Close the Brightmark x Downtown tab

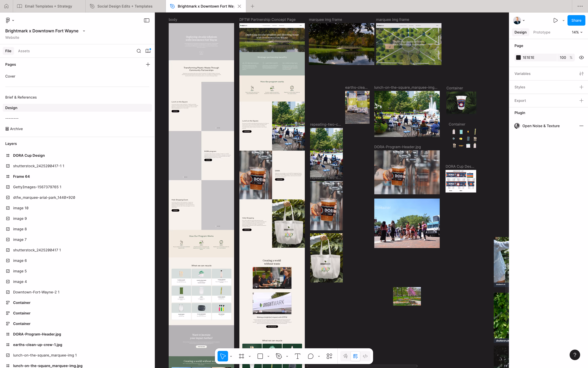coord(239,6)
